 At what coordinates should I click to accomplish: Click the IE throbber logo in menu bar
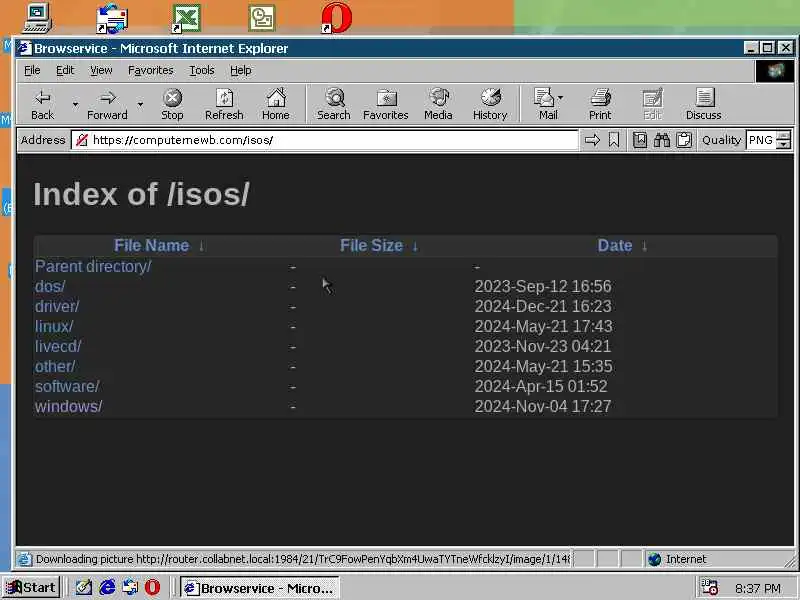(774, 70)
